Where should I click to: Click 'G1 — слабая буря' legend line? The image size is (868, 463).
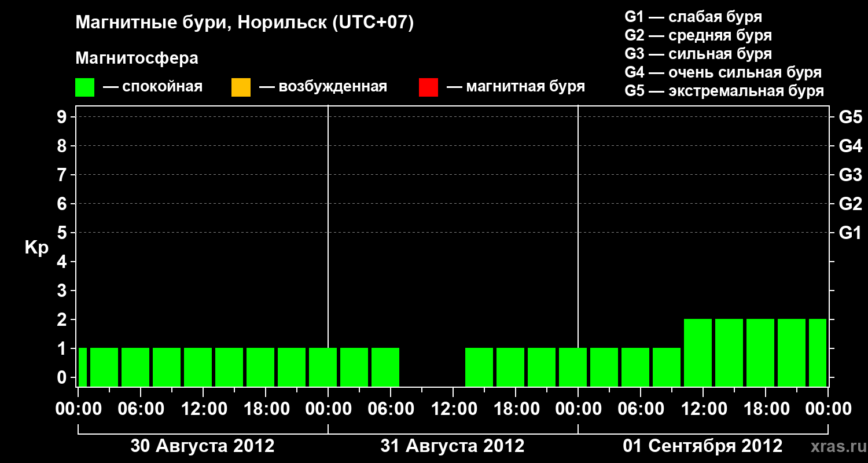(693, 16)
